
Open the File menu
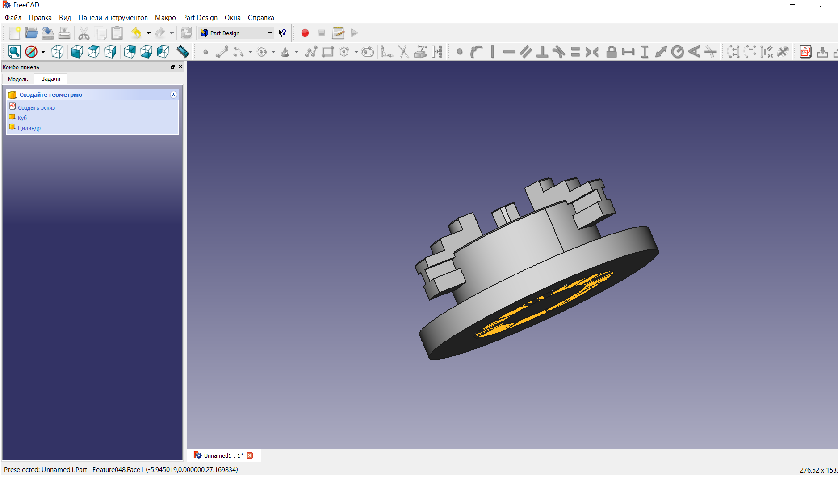point(12,18)
